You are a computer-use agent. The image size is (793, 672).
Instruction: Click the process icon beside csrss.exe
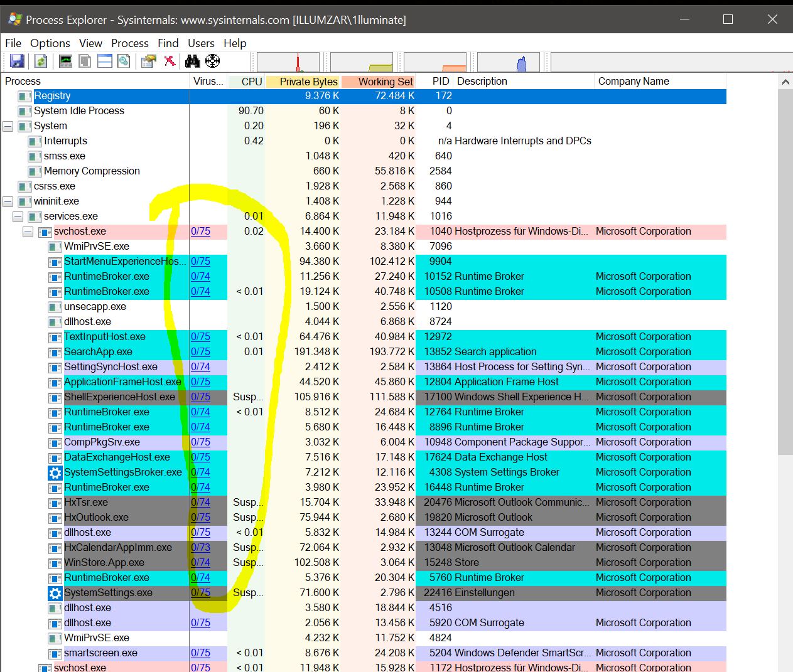pyautogui.click(x=25, y=186)
